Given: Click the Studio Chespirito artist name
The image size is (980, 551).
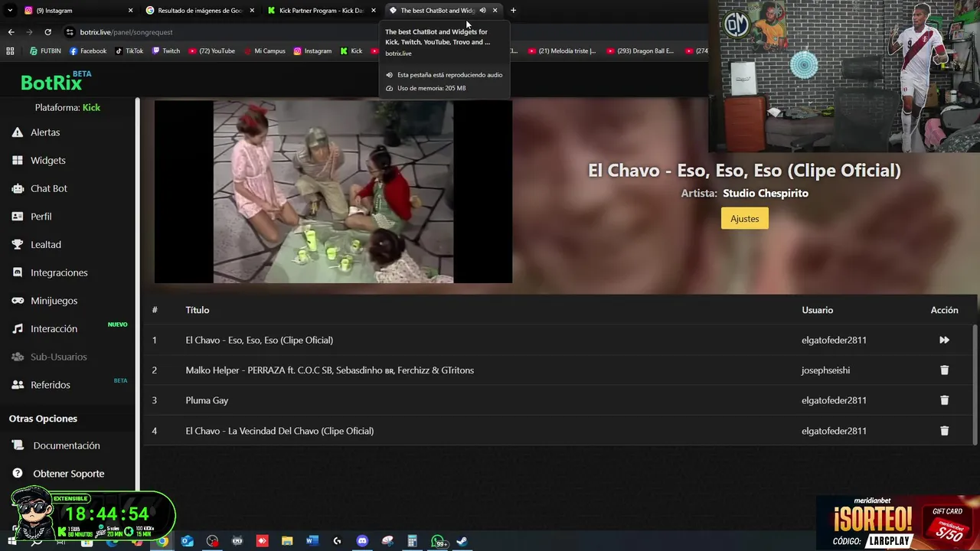Looking at the screenshot, I should (x=766, y=194).
